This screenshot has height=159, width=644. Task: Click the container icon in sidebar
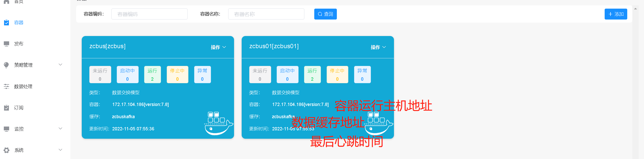pos(7,23)
